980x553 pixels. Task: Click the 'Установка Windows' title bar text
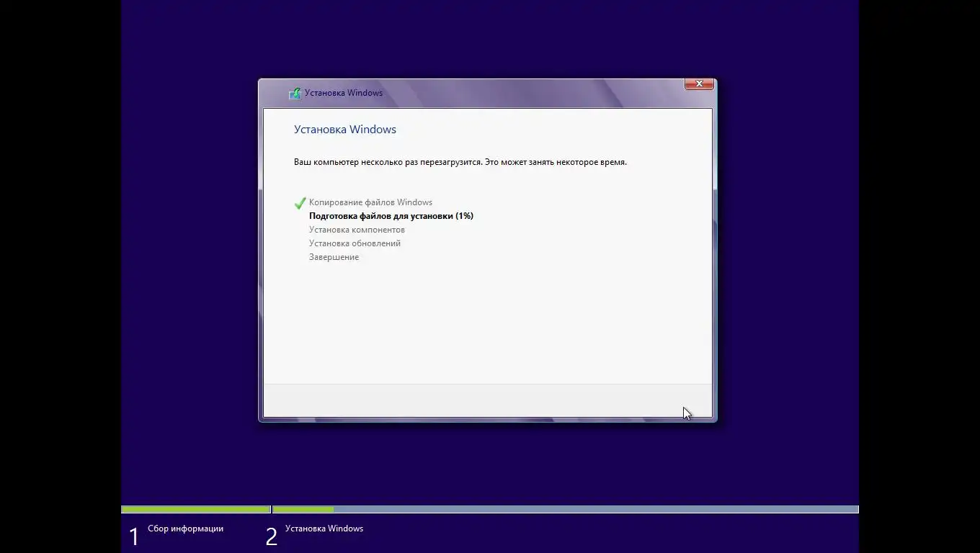pyautogui.click(x=344, y=93)
